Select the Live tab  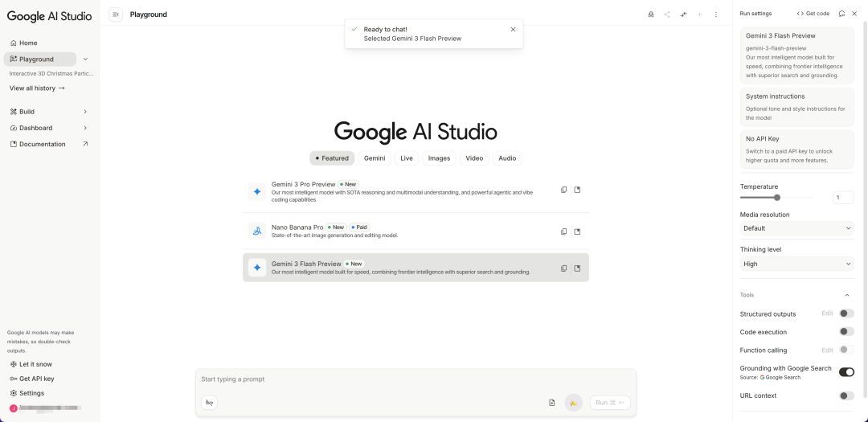(407, 158)
